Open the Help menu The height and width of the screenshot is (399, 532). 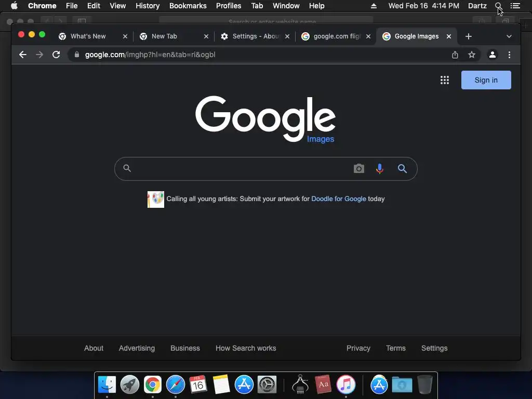click(x=316, y=6)
